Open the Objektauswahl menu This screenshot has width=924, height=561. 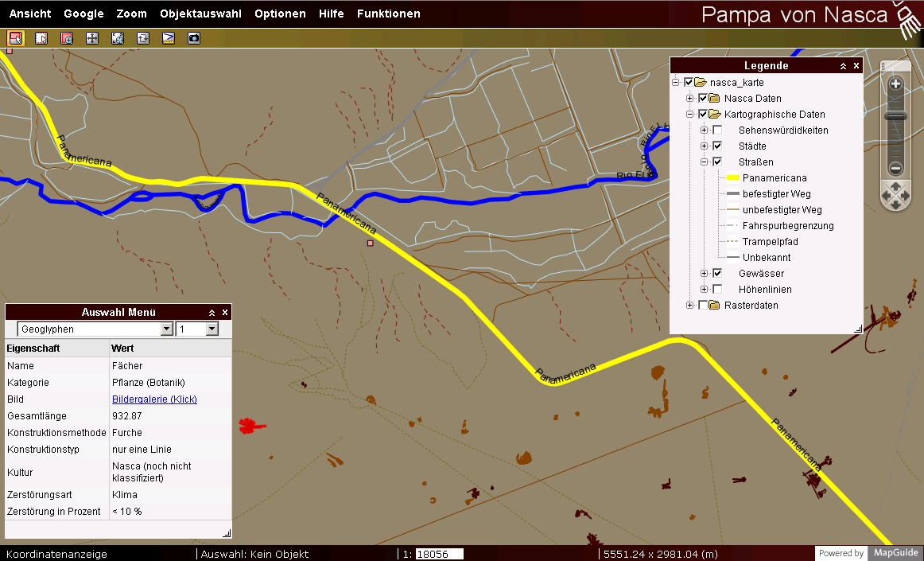[200, 14]
